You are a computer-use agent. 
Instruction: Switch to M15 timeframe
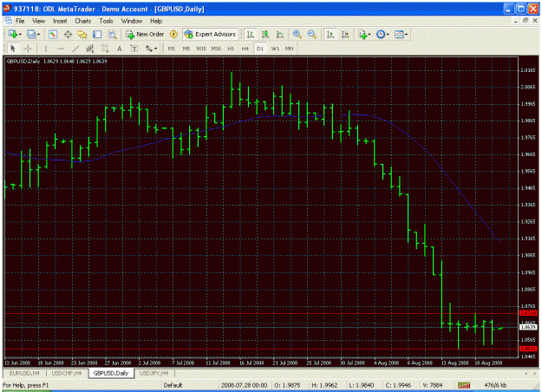click(201, 49)
